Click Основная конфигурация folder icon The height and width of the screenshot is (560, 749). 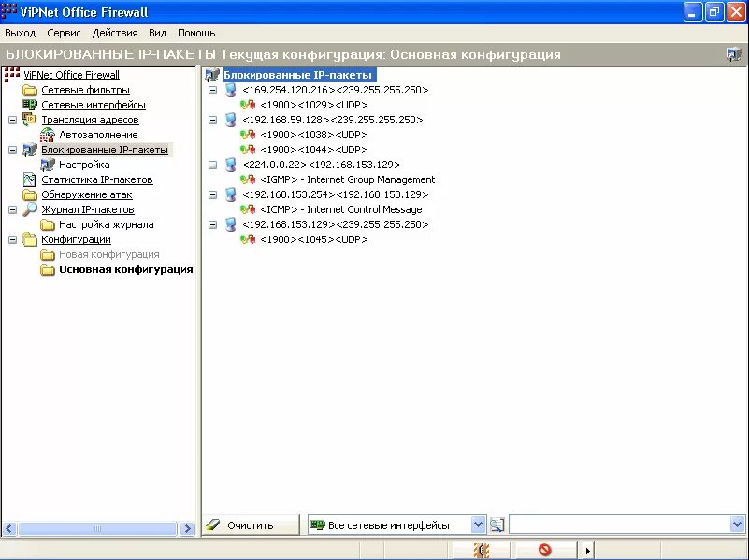(x=48, y=269)
